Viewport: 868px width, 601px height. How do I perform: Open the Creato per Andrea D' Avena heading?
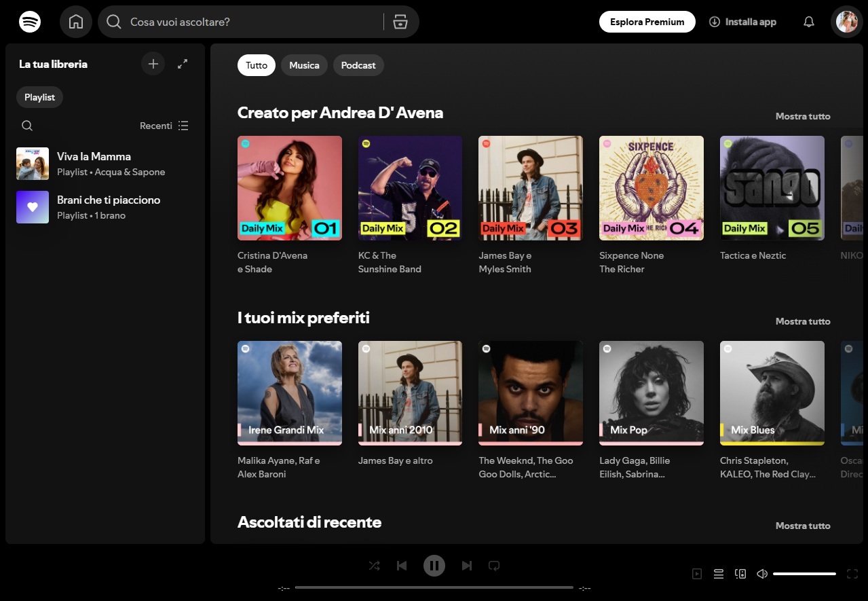click(340, 113)
